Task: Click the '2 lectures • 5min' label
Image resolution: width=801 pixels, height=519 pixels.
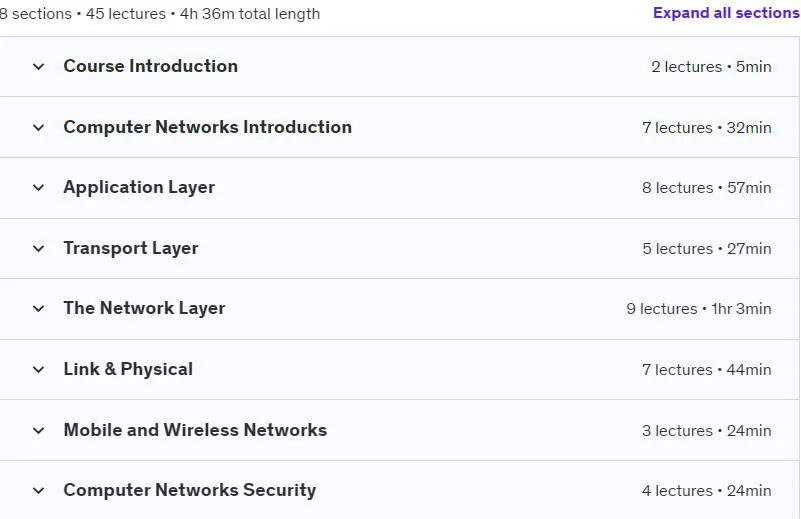Action: coord(711,66)
